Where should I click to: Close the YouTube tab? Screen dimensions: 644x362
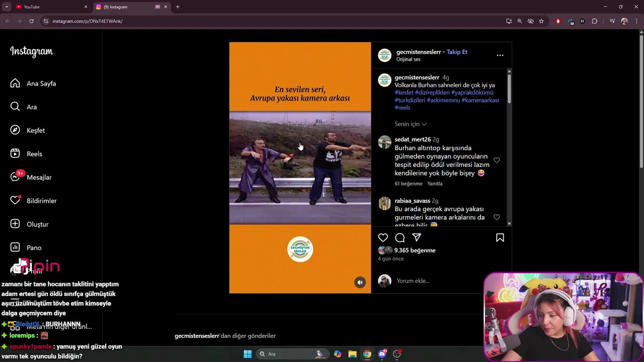[86, 7]
